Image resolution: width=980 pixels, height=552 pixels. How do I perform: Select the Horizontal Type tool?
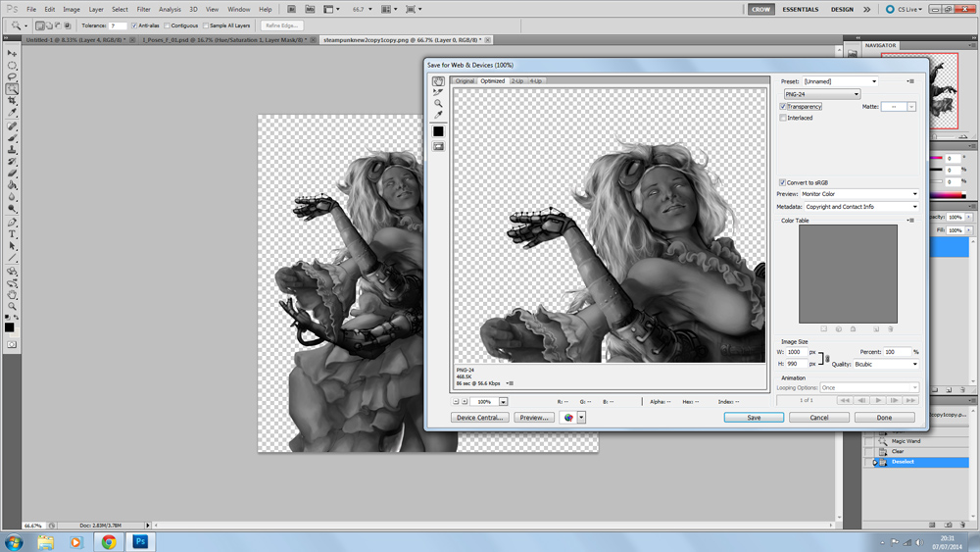[x=12, y=234]
